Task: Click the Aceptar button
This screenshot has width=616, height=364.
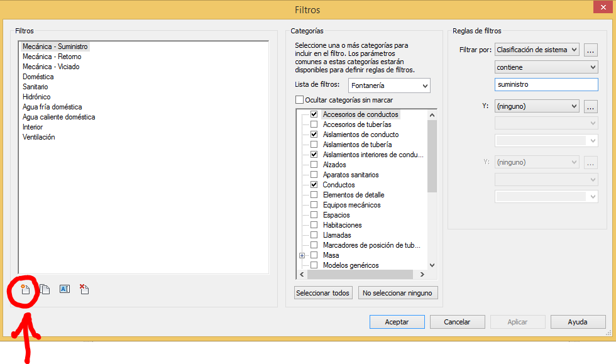Action: tap(397, 322)
